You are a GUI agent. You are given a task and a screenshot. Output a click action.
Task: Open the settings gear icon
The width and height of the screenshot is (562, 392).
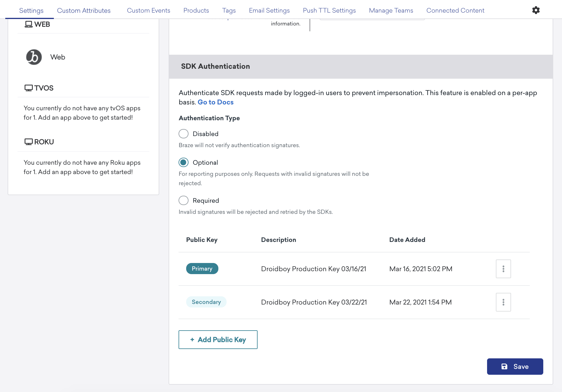coord(536,10)
